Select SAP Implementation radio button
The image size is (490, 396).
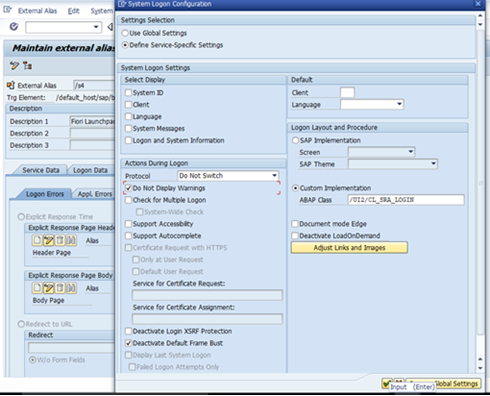coord(295,140)
